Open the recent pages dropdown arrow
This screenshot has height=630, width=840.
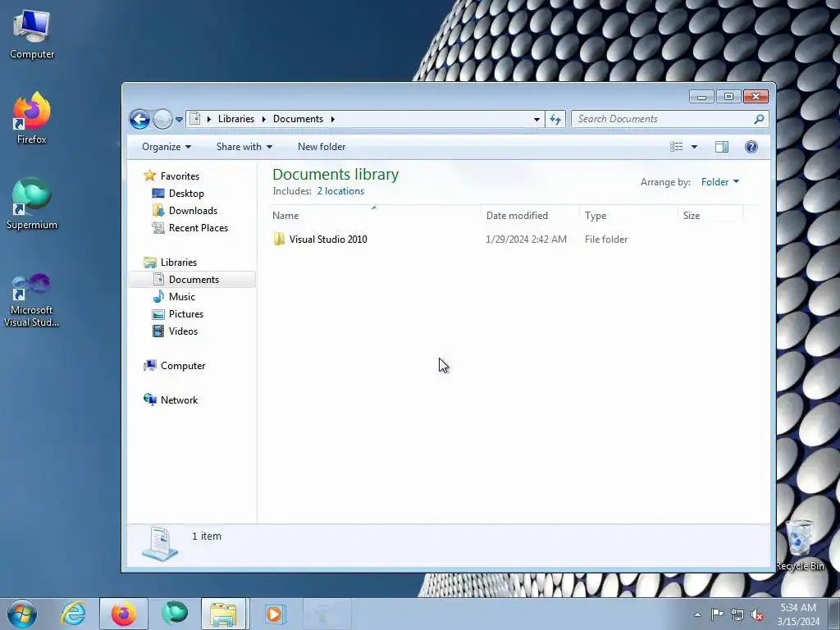click(180, 120)
